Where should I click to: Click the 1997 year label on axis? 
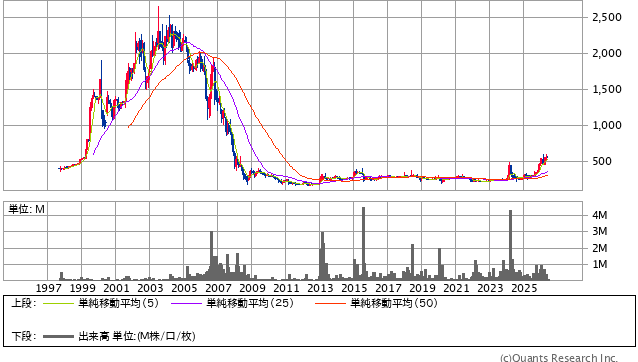[48, 288]
